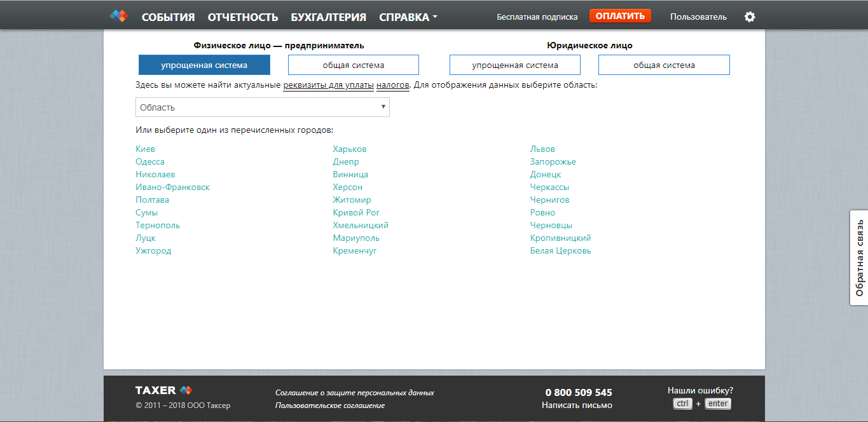Go to the ОТЧЕТНОСТЬ section
Image resolution: width=868 pixels, height=422 pixels.
(243, 17)
